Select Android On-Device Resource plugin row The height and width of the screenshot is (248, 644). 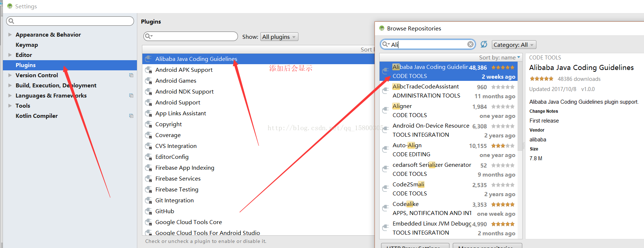click(448, 130)
